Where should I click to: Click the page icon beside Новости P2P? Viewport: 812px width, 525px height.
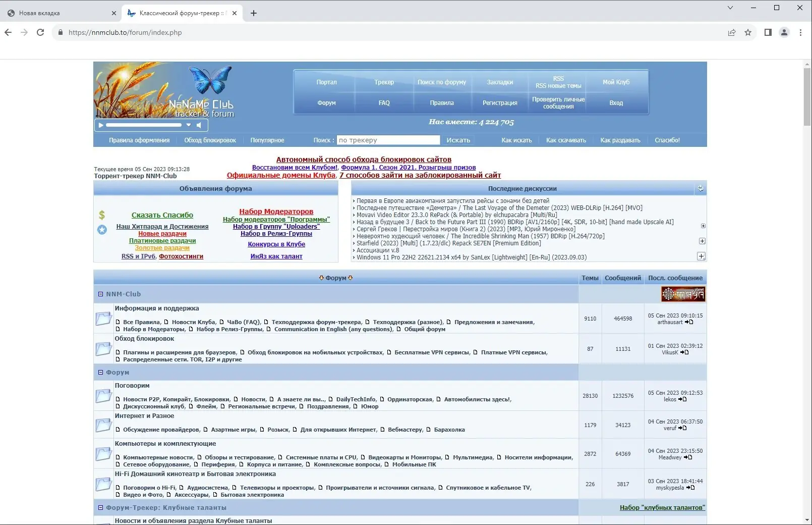point(118,399)
